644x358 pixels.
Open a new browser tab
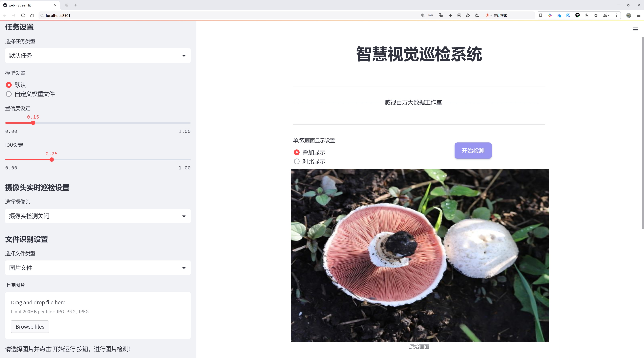click(76, 5)
